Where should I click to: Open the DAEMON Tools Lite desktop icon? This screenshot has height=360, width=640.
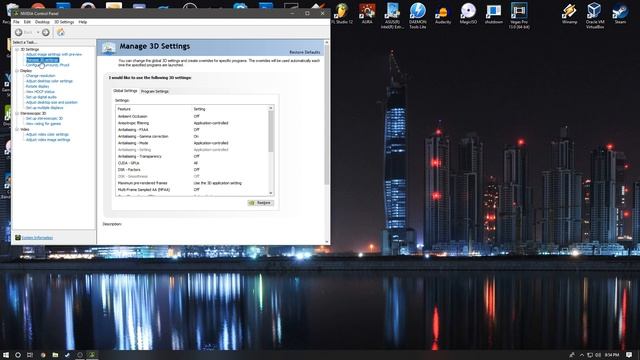point(418,15)
